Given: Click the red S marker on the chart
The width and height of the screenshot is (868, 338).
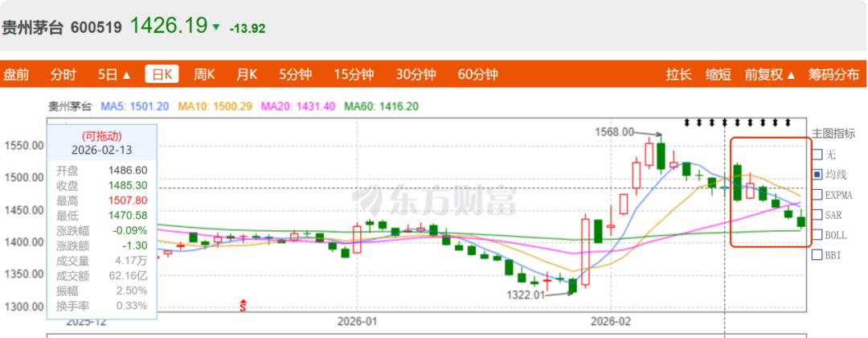Looking at the screenshot, I should tap(243, 305).
